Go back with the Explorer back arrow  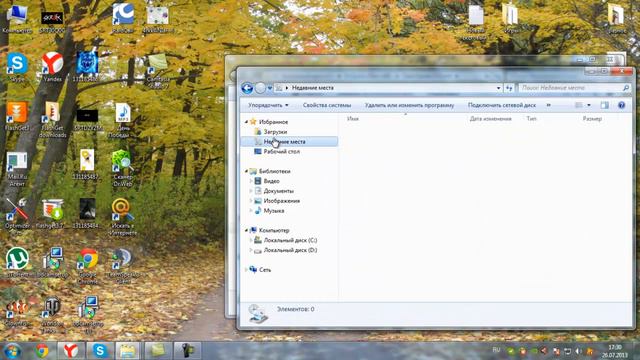point(247,88)
